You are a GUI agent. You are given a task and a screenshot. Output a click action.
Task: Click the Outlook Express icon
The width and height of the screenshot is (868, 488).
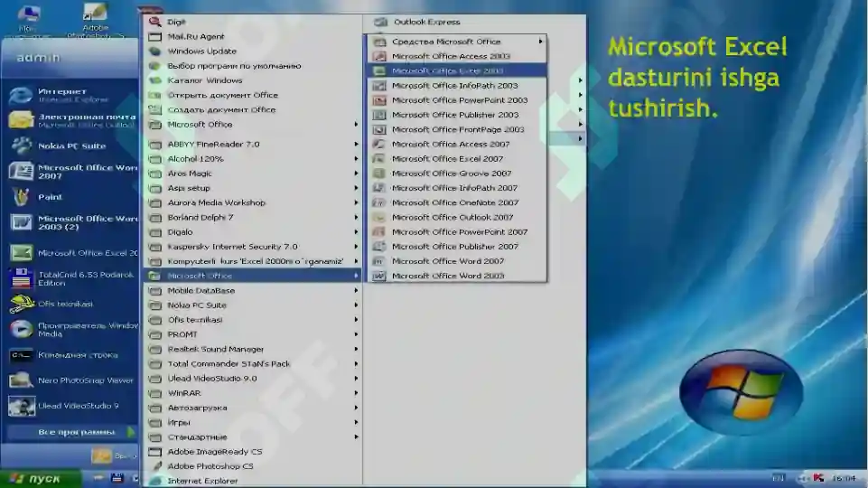(x=381, y=22)
